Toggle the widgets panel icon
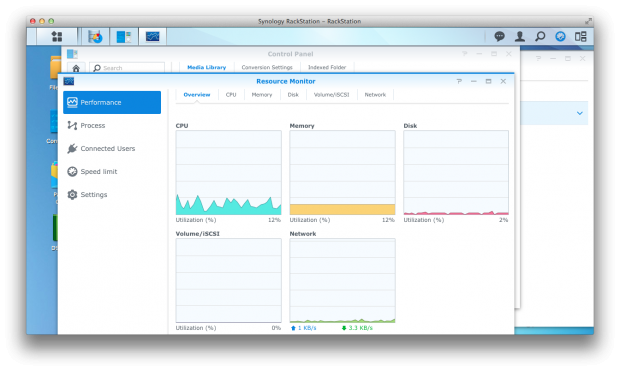The image size is (620, 371). coord(580,36)
